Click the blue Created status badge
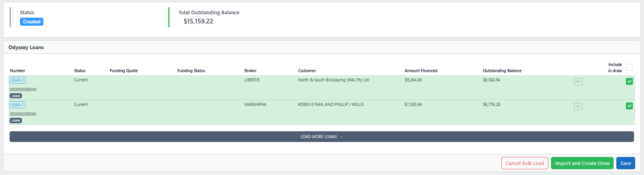The image size is (644, 175). (x=32, y=22)
